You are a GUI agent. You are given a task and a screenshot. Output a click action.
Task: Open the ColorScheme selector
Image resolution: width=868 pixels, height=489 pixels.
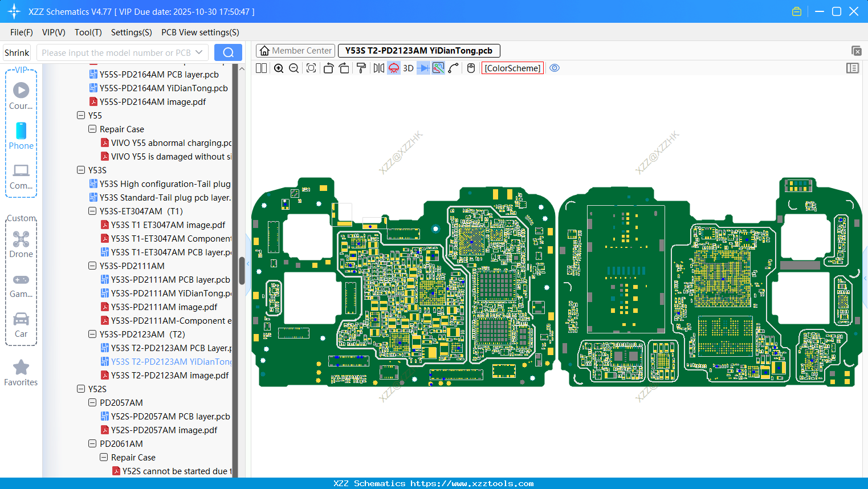(x=512, y=68)
